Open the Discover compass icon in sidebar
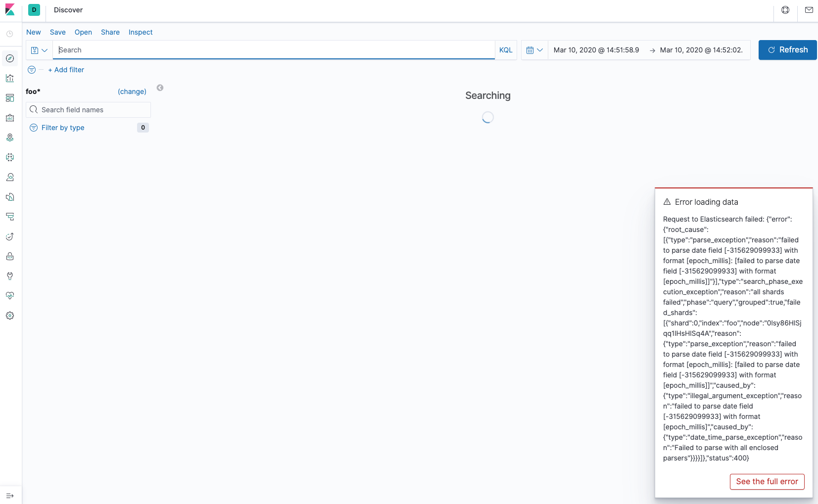This screenshot has height=504, width=818. click(x=10, y=58)
